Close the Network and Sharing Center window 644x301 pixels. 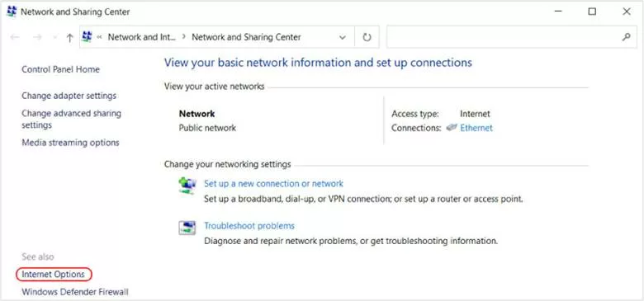point(627,12)
